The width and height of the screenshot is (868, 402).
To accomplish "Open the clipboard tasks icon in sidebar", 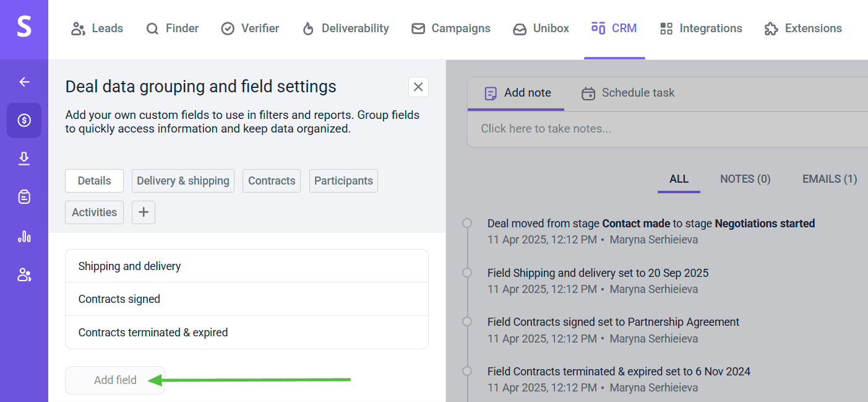I will (x=24, y=198).
